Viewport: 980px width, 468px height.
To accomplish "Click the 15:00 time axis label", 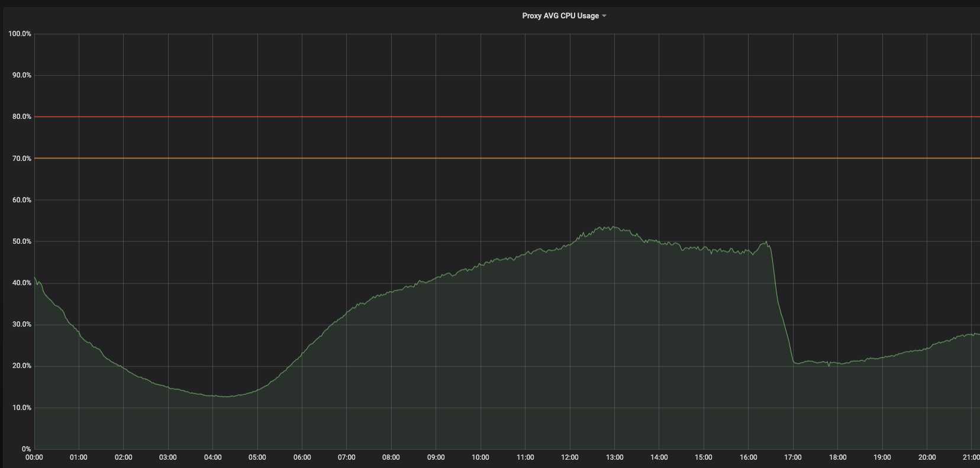I will (x=704, y=457).
